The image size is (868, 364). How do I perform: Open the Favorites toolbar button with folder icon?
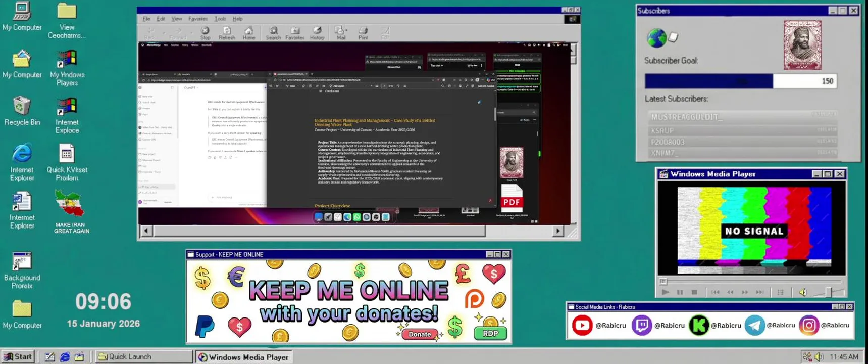click(295, 33)
